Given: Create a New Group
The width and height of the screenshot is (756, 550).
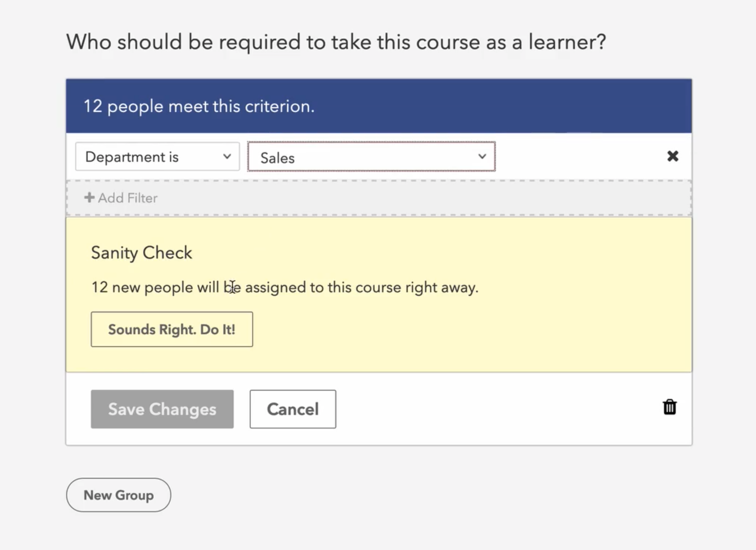Looking at the screenshot, I should 119,495.
